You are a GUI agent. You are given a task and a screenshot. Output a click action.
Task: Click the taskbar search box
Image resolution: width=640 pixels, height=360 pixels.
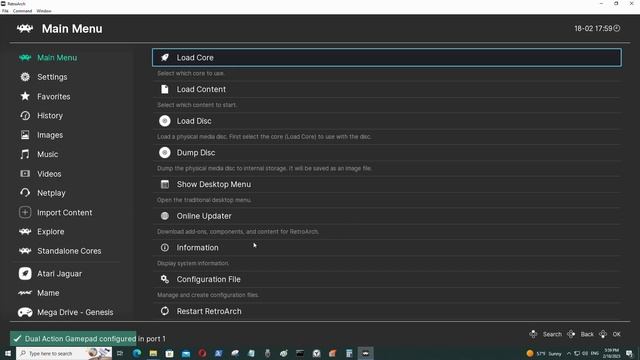(64, 353)
